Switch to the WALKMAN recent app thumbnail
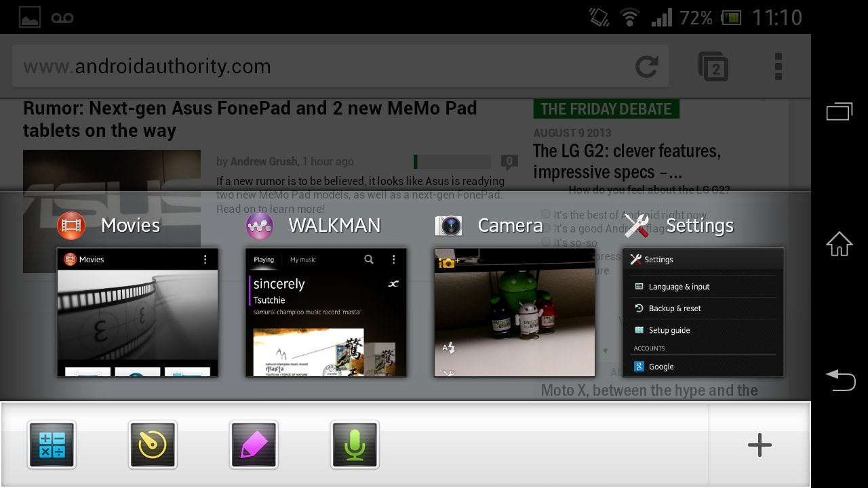 (x=326, y=312)
